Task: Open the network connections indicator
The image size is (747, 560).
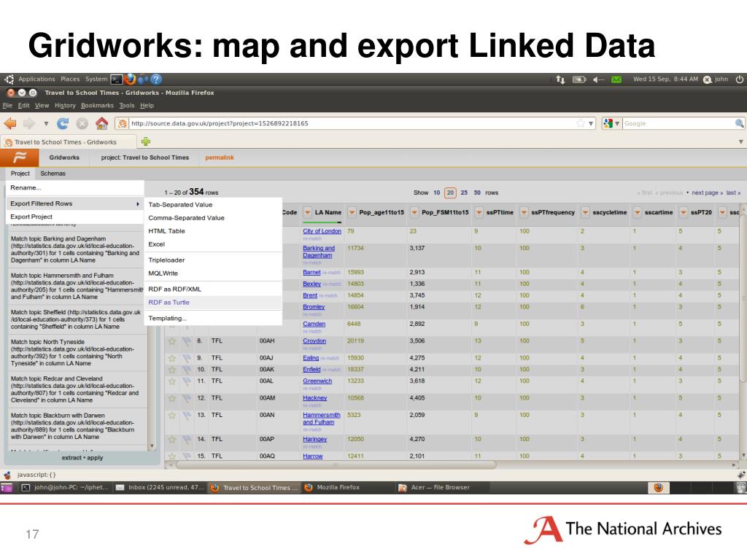Action: 560,79
